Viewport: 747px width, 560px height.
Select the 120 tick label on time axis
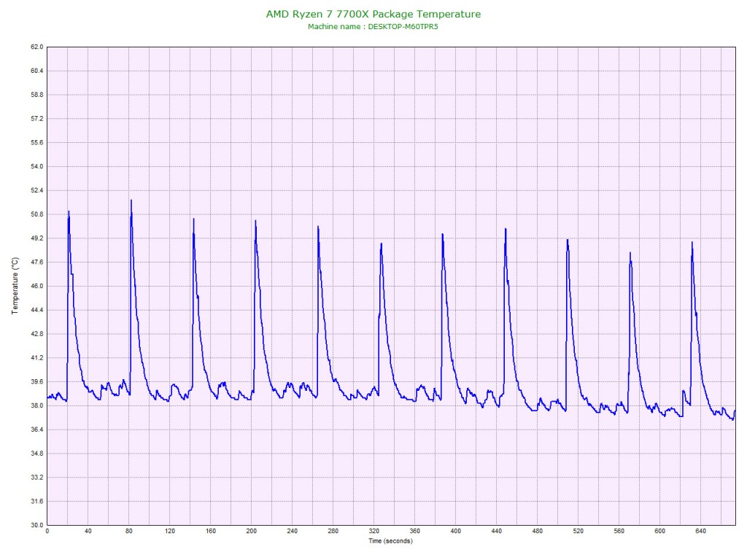(169, 532)
